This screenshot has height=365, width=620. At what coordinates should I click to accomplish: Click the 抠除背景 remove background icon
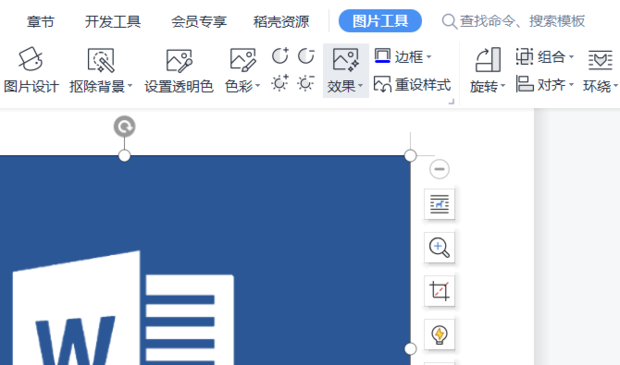click(101, 61)
